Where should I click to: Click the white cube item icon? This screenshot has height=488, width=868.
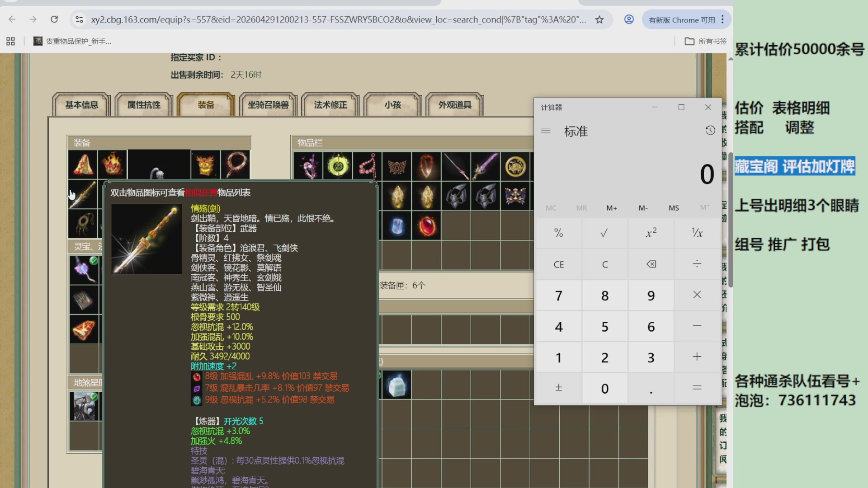click(x=397, y=385)
